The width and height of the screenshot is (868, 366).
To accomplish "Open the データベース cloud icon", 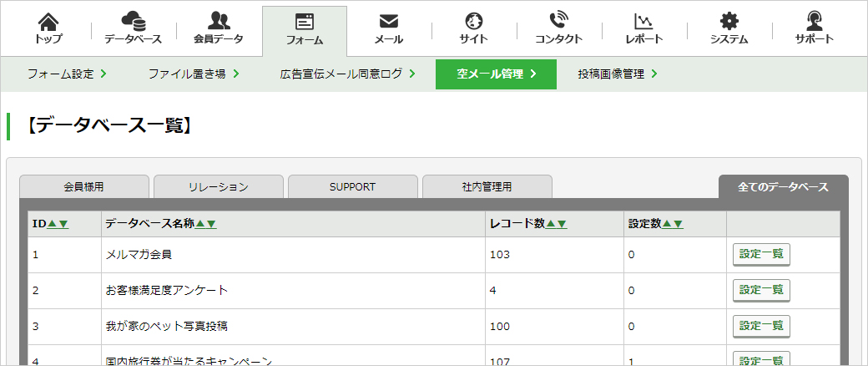I will [134, 22].
